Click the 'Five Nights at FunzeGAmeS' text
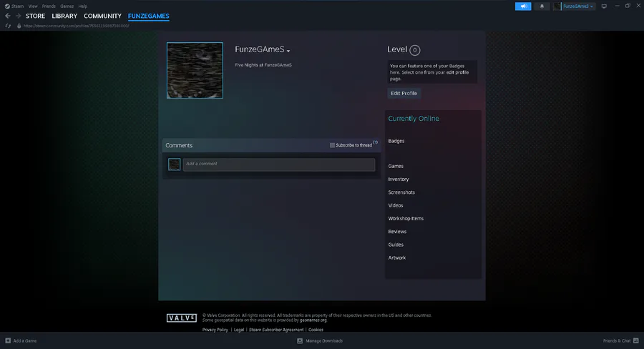Screen dimensions: 644x349 263,65
